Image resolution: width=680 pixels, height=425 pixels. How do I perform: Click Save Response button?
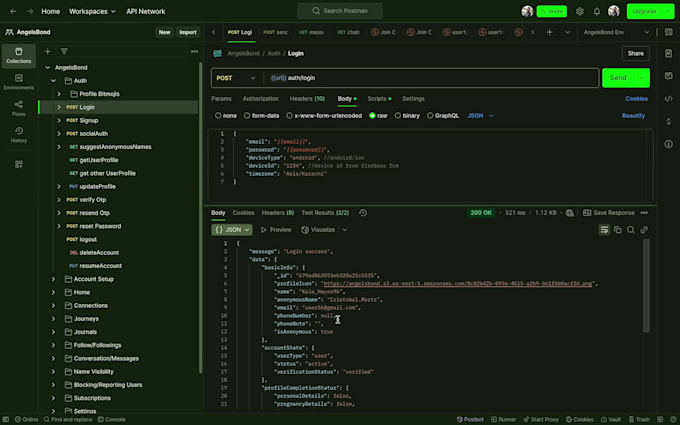pos(608,212)
